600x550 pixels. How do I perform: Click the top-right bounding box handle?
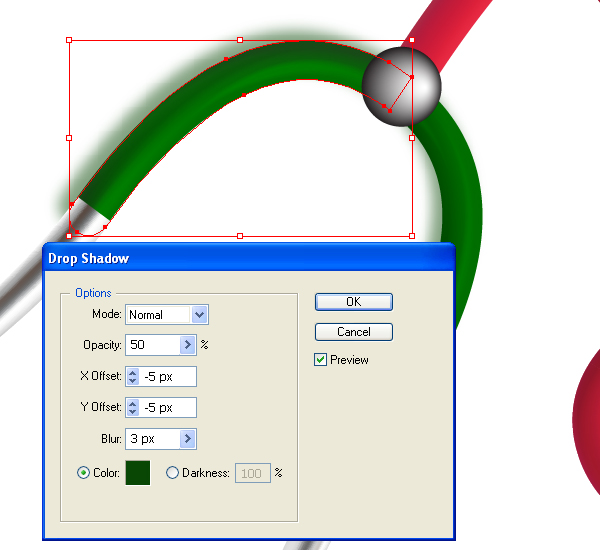click(412, 40)
